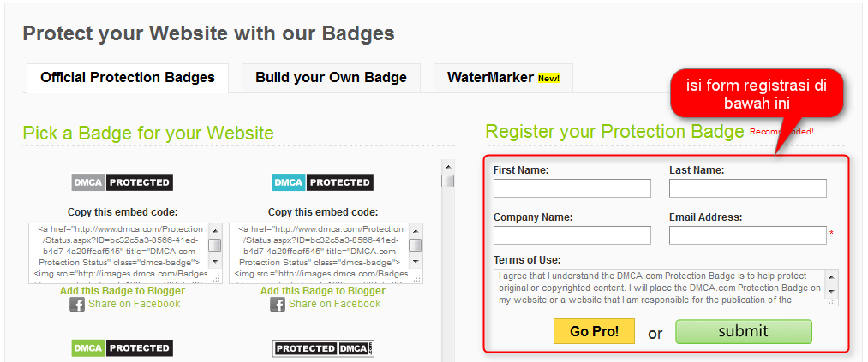Click the Company Name text box

(572, 235)
